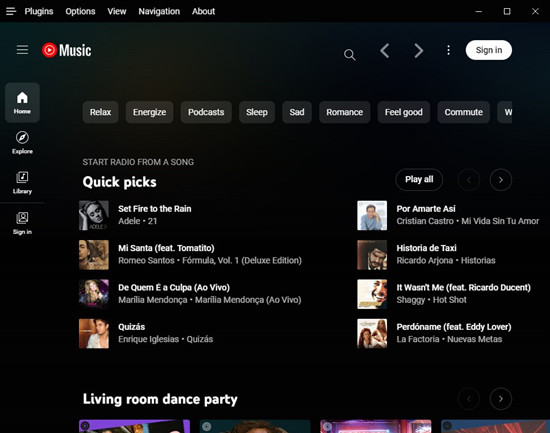Go back with the left arrow icon

(x=385, y=51)
